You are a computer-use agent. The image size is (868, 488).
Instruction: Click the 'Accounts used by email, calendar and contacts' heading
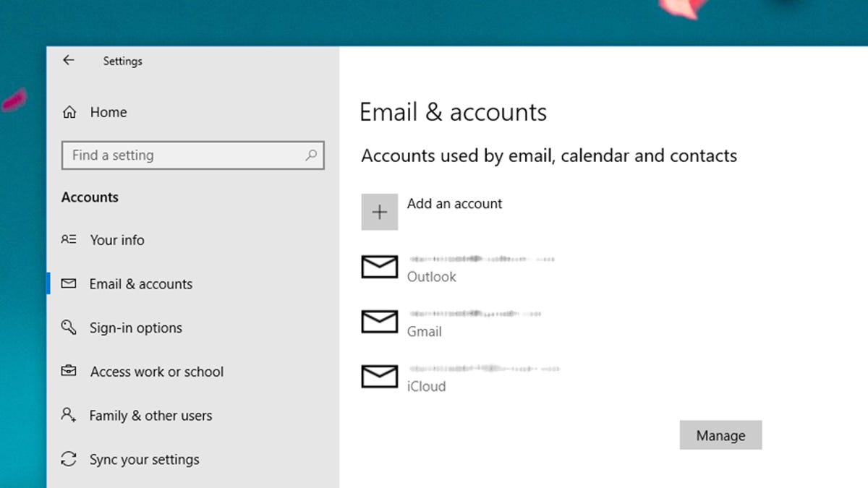(x=549, y=155)
